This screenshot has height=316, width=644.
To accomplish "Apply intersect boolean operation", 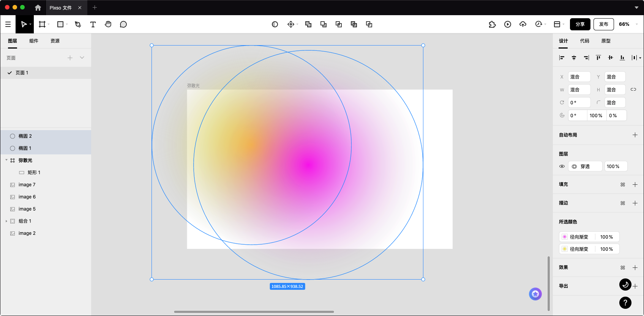I will [339, 24].
